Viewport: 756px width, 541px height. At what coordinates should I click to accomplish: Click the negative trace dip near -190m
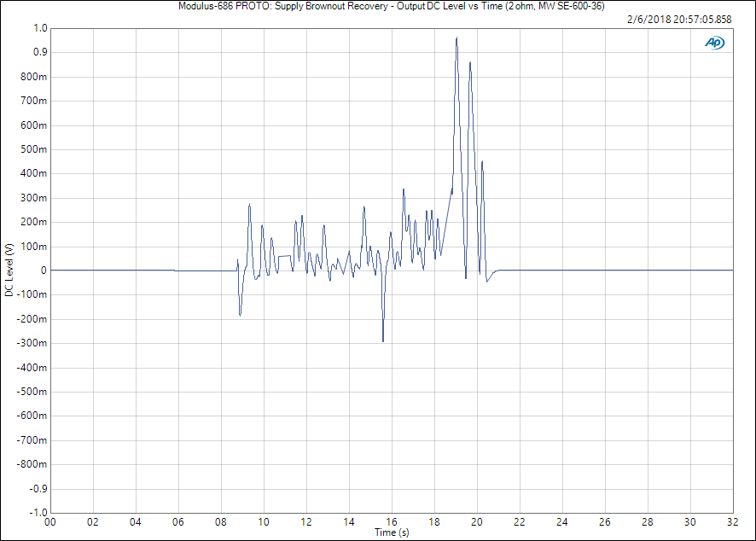point(240,316)
